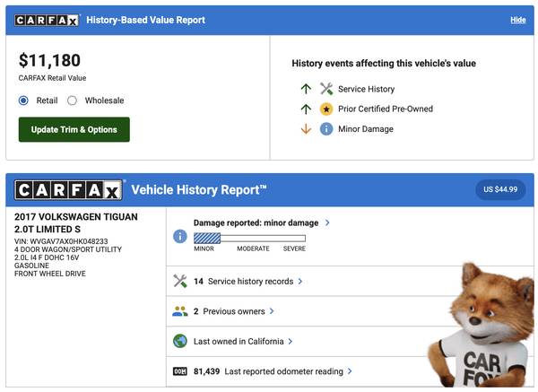Click the gold star Prior Certified Pre-Owned icon

pyautogui.click(x=326, y=109)
